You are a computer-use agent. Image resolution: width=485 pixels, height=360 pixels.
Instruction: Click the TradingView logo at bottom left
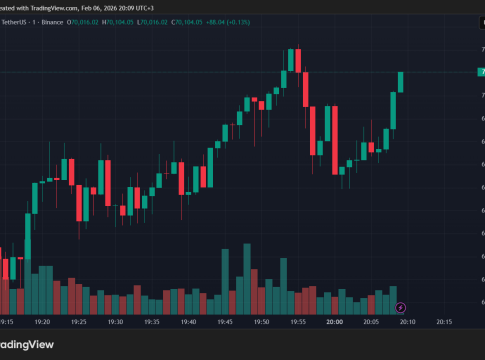click(x=27, y=345)
